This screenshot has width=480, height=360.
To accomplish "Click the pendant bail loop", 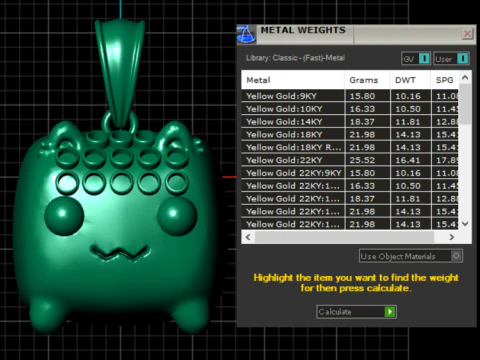I will click(119, 72).
